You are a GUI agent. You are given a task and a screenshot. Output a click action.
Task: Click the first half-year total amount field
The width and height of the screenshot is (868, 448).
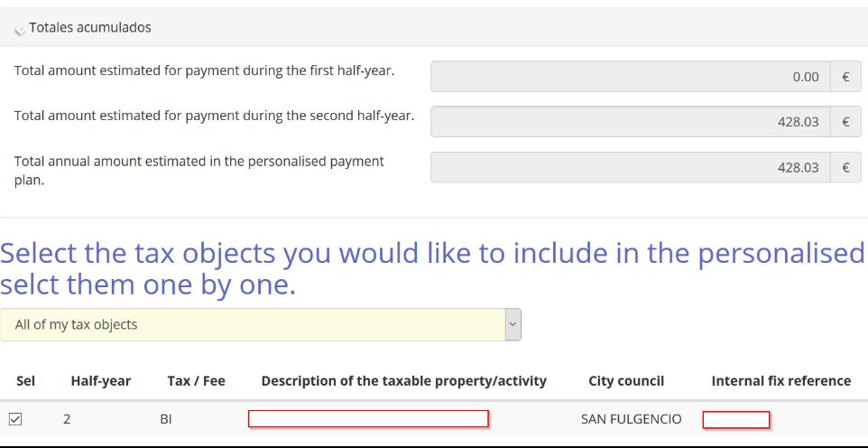(x=630, y=77)
